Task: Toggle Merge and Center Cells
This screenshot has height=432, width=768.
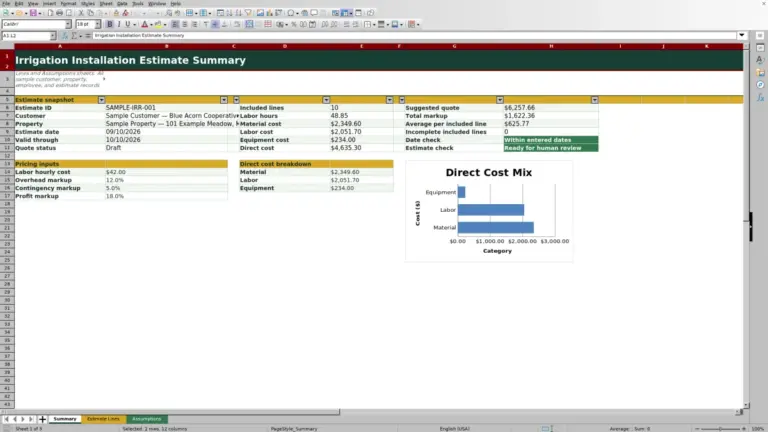Action: pyautogui.click(x=249, y=24)
